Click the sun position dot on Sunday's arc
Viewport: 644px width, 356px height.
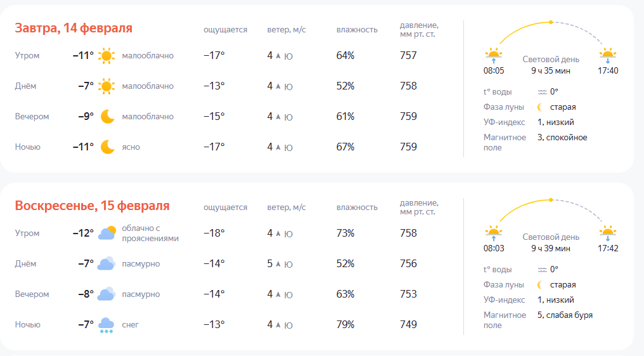551,200
